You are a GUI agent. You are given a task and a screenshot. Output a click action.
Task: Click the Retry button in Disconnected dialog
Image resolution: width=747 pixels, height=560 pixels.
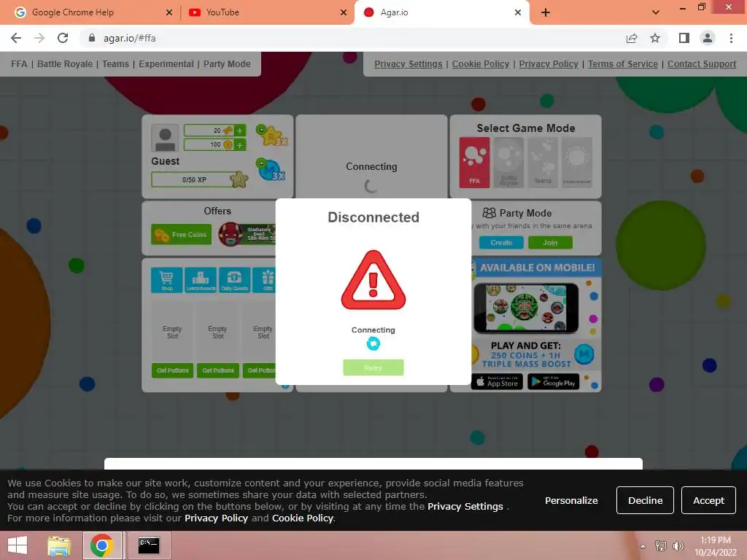[x=373, y=367]
